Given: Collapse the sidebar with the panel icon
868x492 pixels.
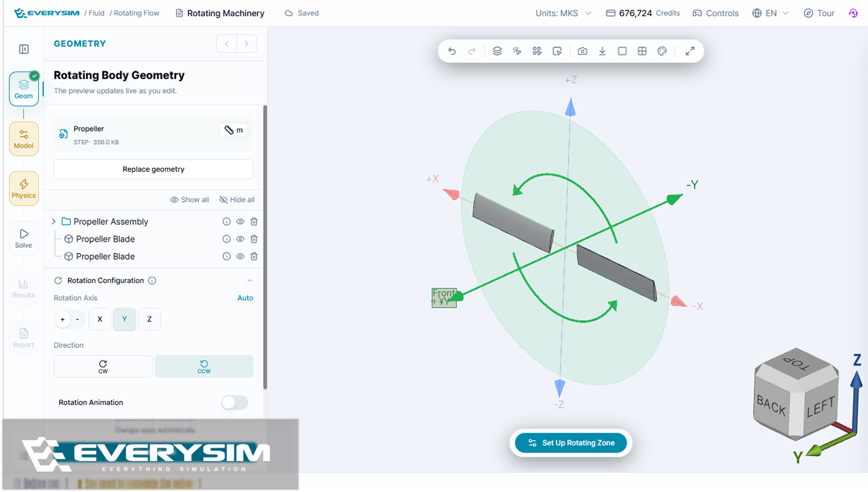Looking at the screenshot, I should [24, 49].
